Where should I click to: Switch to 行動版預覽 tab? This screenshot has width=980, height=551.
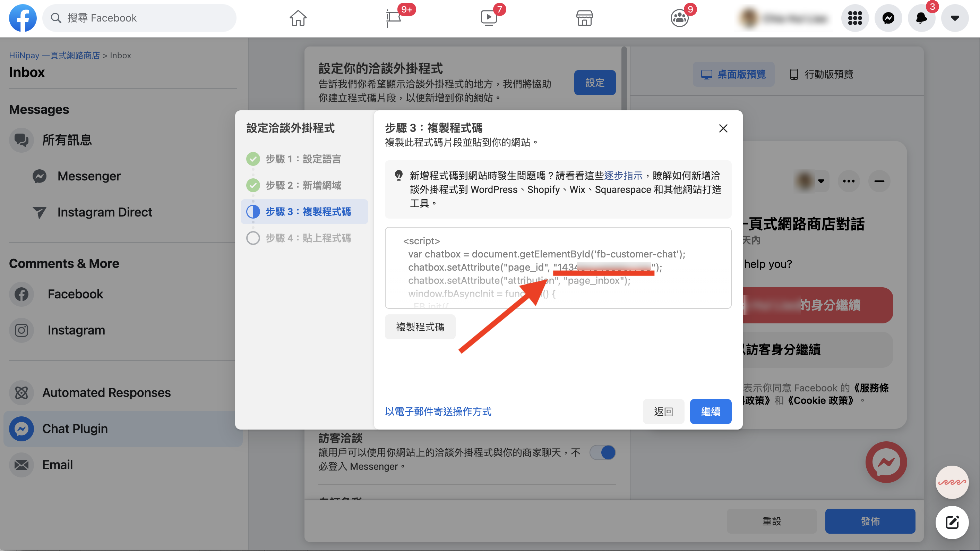coord(822,74)
